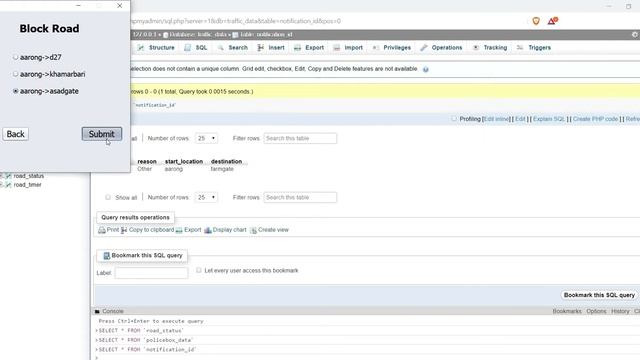Image resolution: width=640 pixels, height=360 pixels.
Task: Click the Print icon in query results operations
Action: tap(102, 230)
